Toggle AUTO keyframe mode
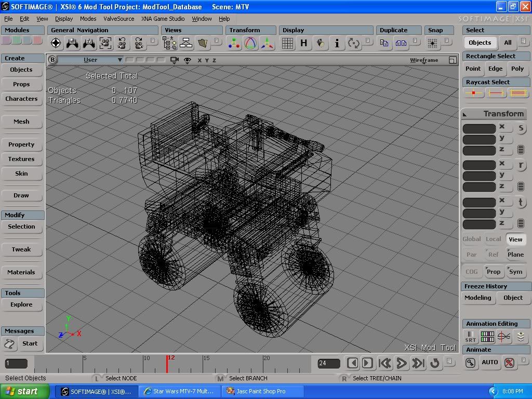The height and width of the screenshot is (399, 532). 489,362
